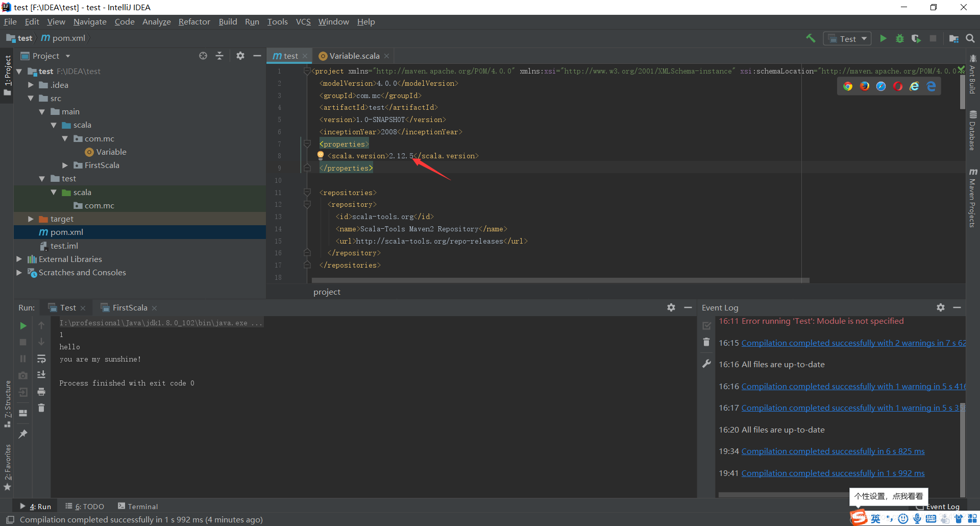The height and width of the screenshot is (526, 980).
Task: Open TODO tool window button
Action: click(85, 506)
